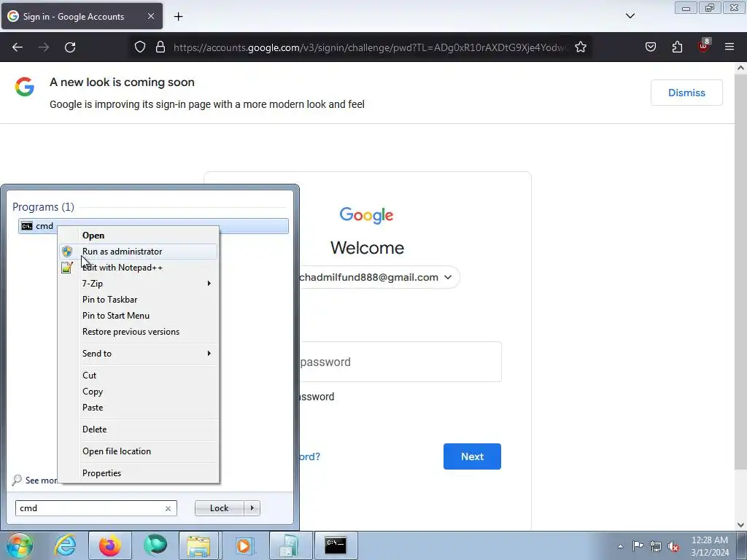Bookmark this page with the star icon
The width and height of the screenshot is (747, 560).
tap(580, 47)
